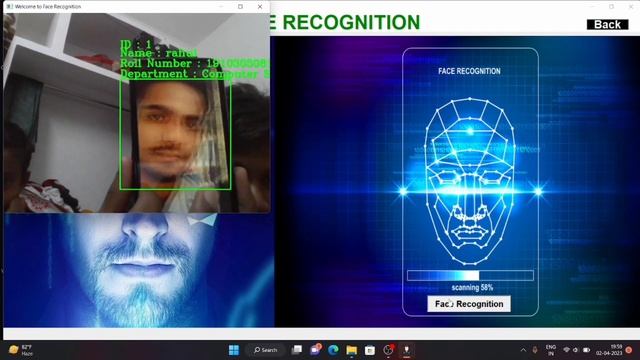Click the wireframe face scan image

point(470,182)
